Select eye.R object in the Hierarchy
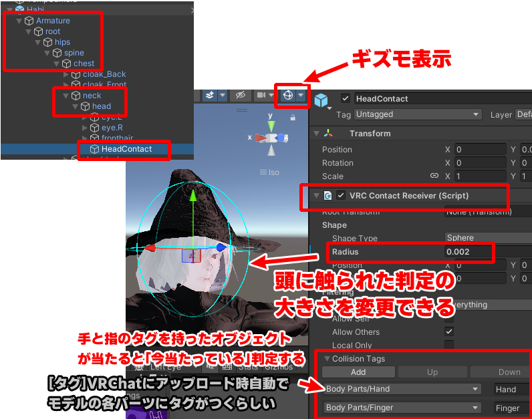 click(112, 128)
